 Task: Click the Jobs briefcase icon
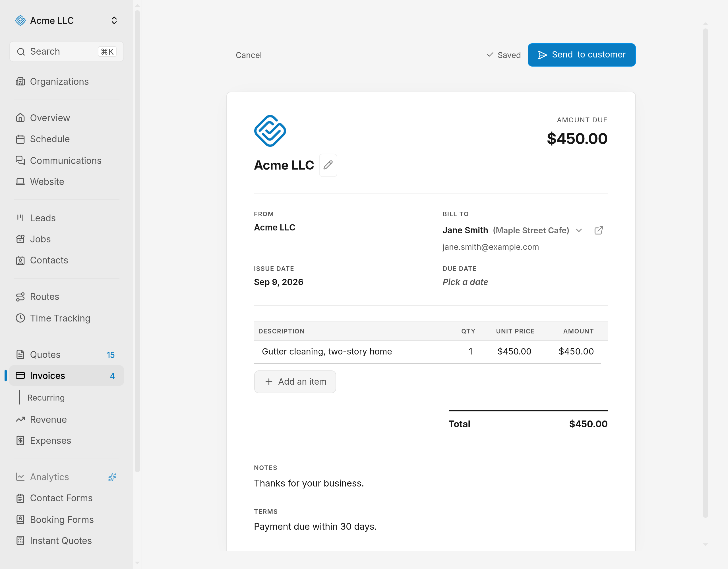(20, 239)
